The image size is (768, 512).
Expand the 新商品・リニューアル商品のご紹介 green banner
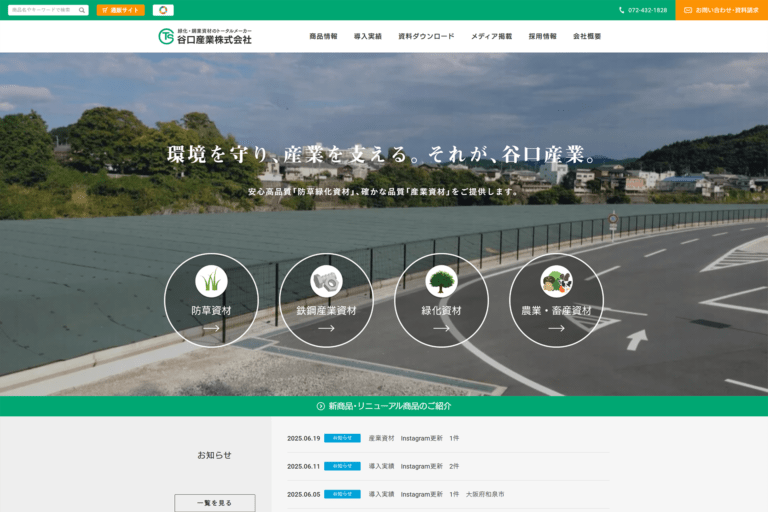(384, 406)
